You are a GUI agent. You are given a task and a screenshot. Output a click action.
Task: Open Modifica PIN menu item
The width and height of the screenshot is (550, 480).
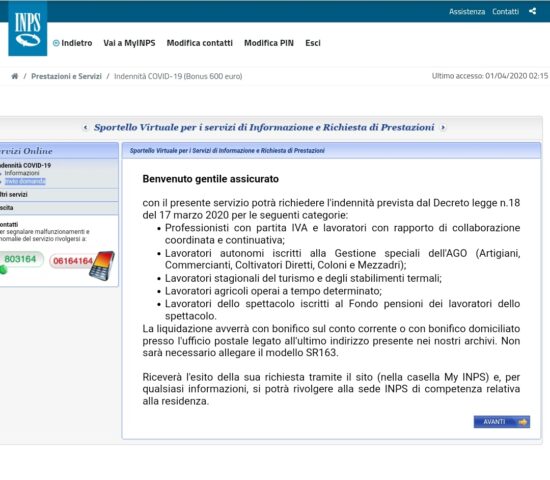pos(269,43)
